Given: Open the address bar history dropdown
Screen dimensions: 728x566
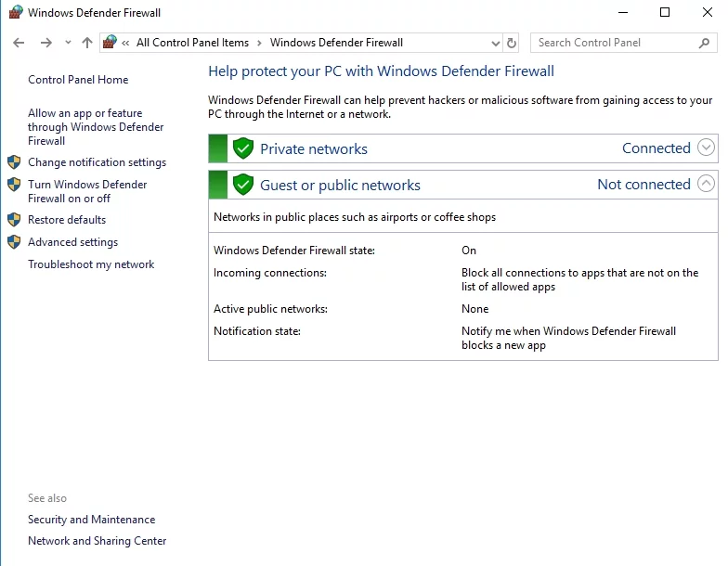Looking at the screenshot, I should pos(495,43).
